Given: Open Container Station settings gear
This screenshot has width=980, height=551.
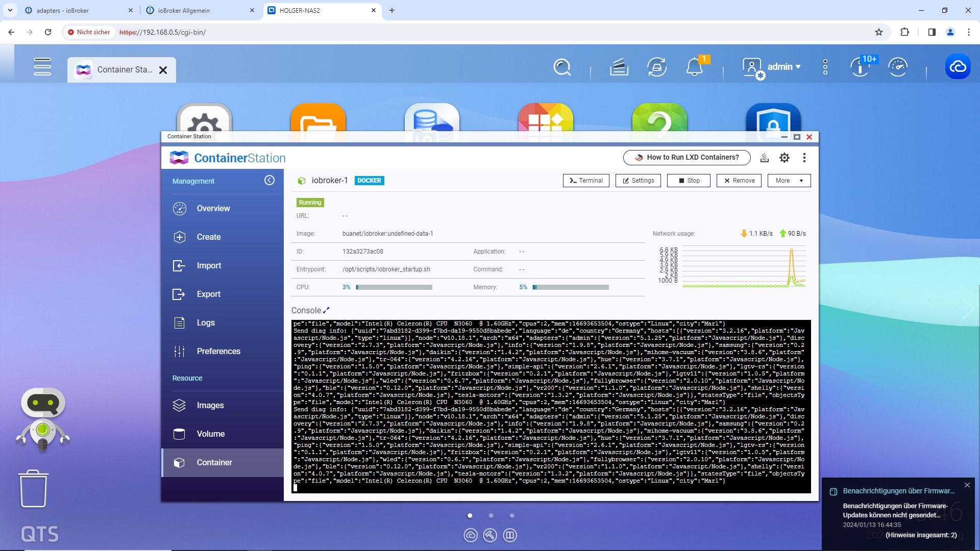Looking at the screenshot, I should click(x=785, y=158).
